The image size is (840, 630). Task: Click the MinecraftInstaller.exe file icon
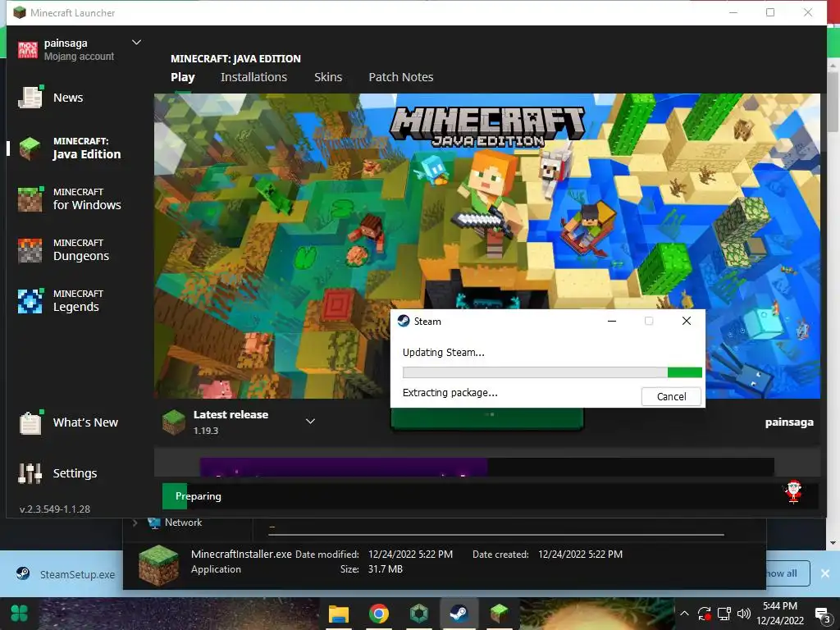click(x=158, y=566)
